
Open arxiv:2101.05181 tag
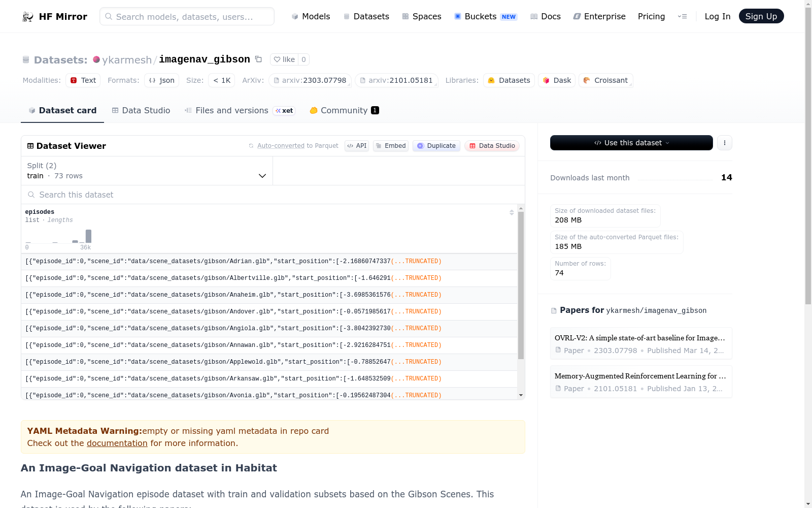click(x=396, y=80)
